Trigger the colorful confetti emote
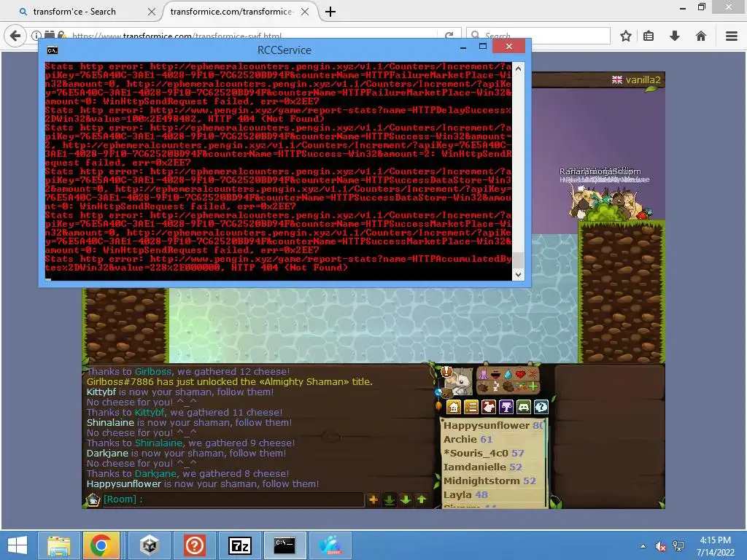The image size is (747, 560). 521,387
